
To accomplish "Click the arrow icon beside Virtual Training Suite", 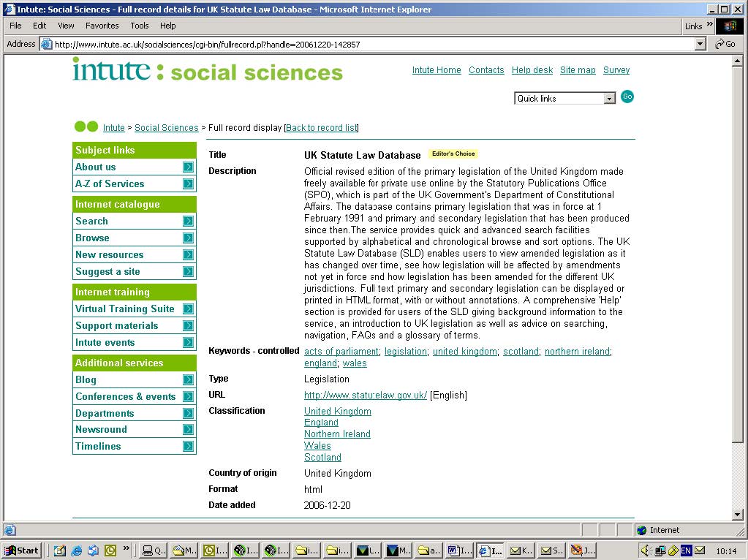I will click(189, 309).
